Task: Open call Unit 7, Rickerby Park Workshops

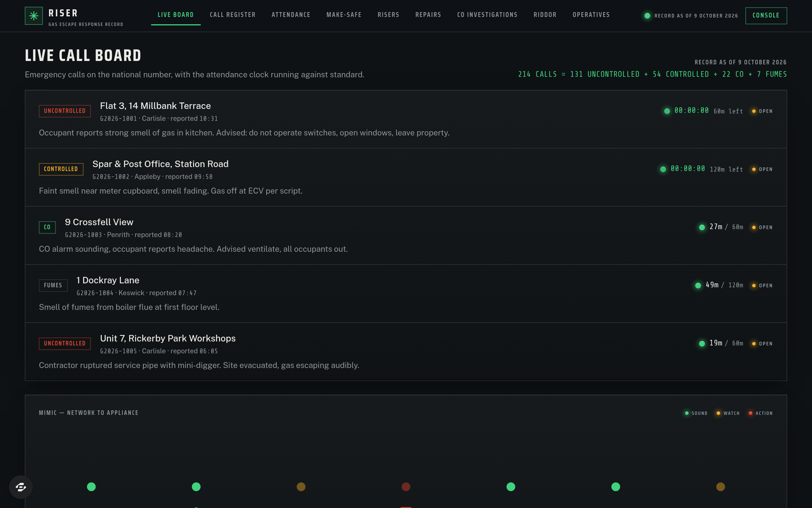Action: 406,352
